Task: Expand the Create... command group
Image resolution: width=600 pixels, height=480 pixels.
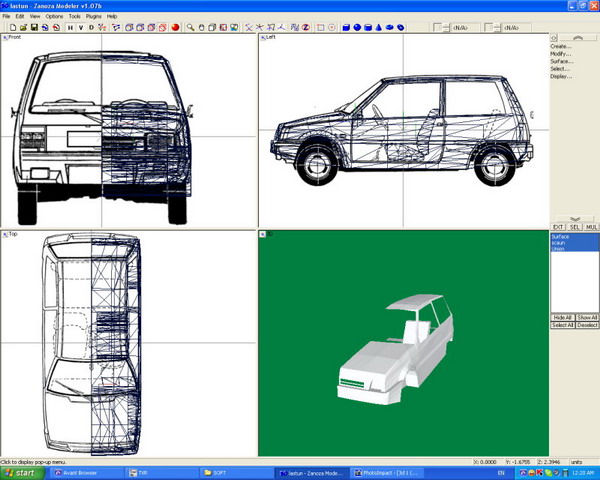Action: coord(561,46)
